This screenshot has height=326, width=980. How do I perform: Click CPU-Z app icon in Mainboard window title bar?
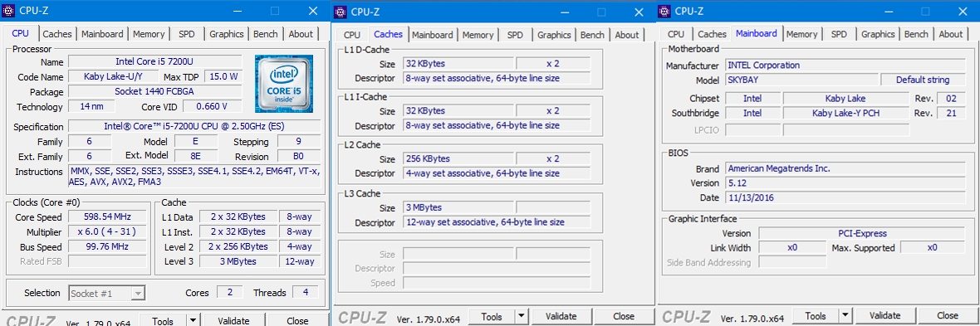664,12
